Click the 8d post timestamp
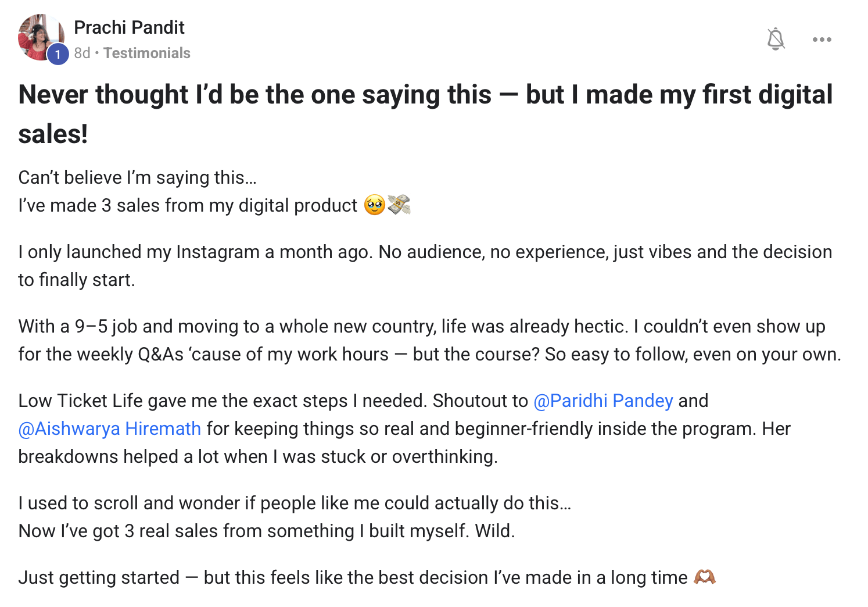Viewport: 868px width, 607px height. tap(82, 53)
